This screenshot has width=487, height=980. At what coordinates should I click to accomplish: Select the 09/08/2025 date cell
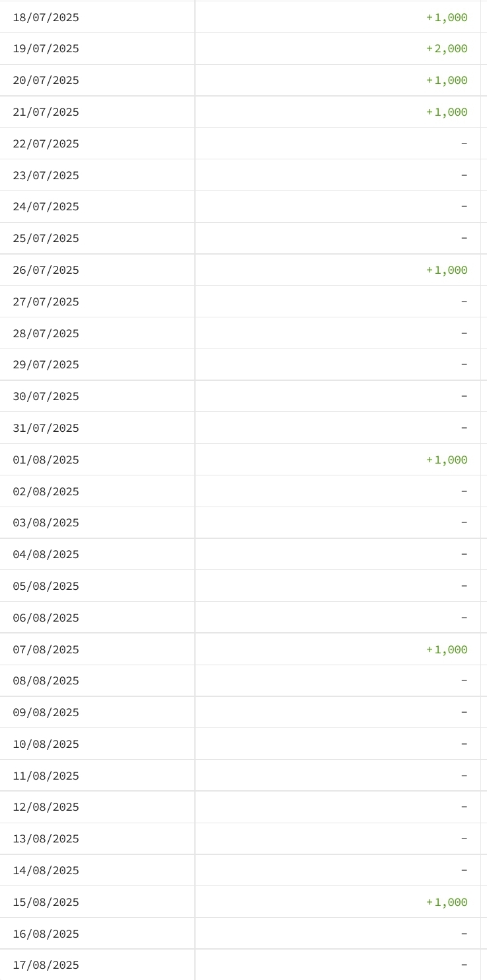tap(46, 713)
